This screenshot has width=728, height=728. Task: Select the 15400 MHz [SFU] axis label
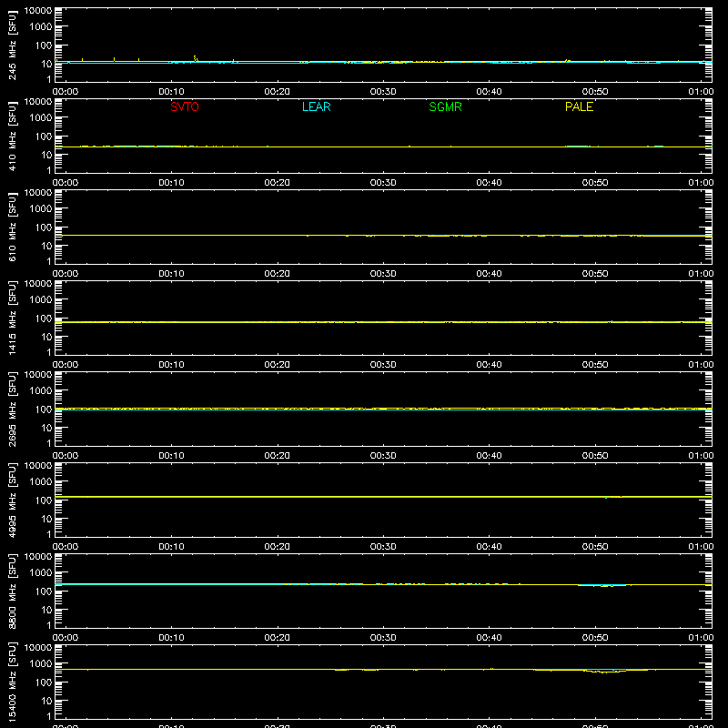(x=13, y=682)
